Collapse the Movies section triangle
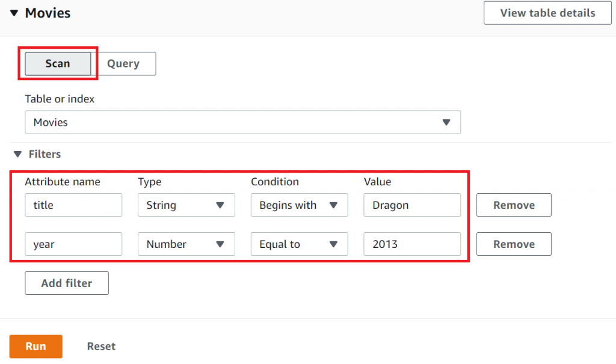This screenshot has width=616, height=364. pos(14,13)
